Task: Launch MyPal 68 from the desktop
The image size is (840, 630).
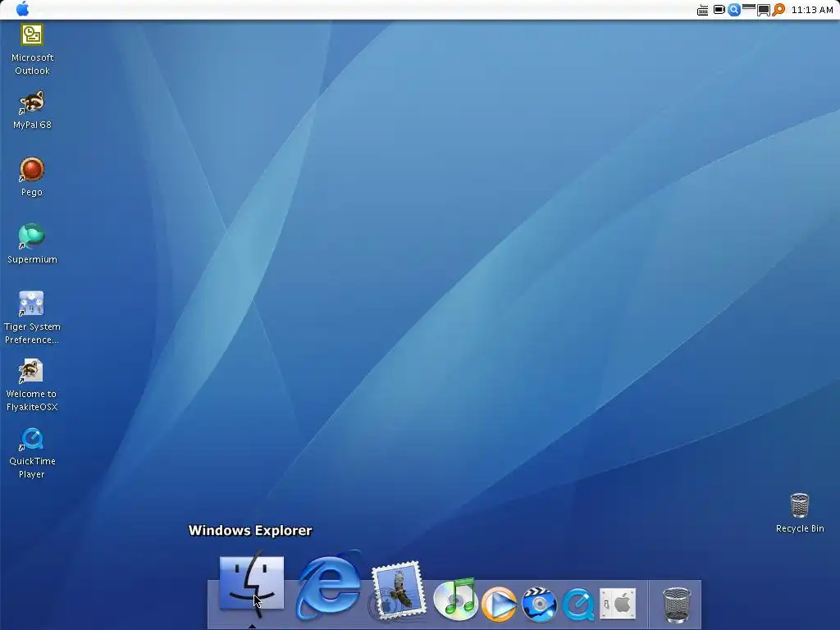Action: pyautogui.click(x=32, y=111)
